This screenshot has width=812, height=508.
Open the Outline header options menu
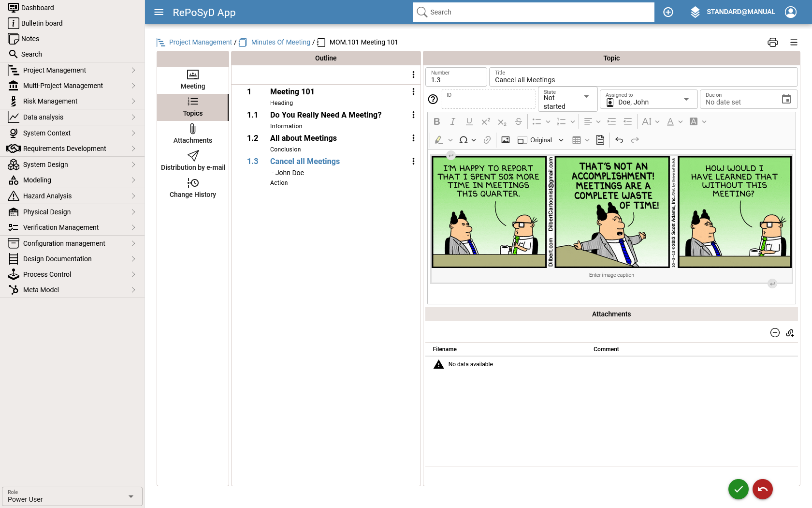click(413, 75)
